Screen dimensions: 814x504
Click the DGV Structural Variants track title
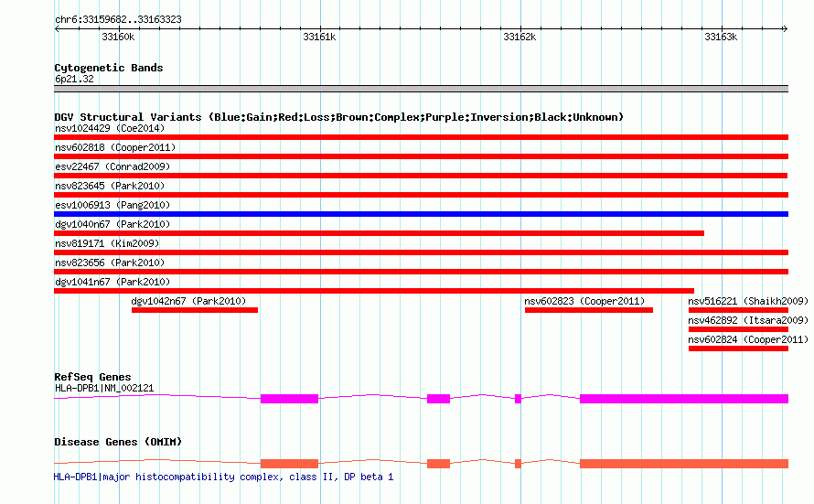coord(338,117)
